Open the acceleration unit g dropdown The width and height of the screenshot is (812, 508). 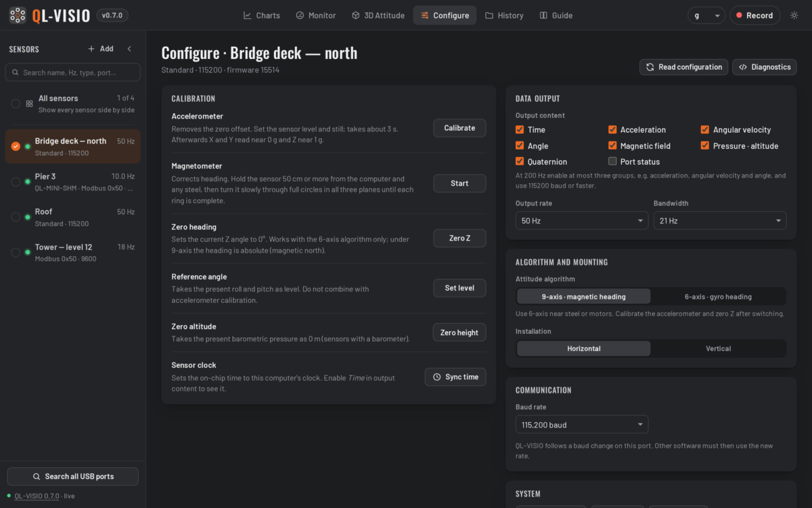[706, 16]
